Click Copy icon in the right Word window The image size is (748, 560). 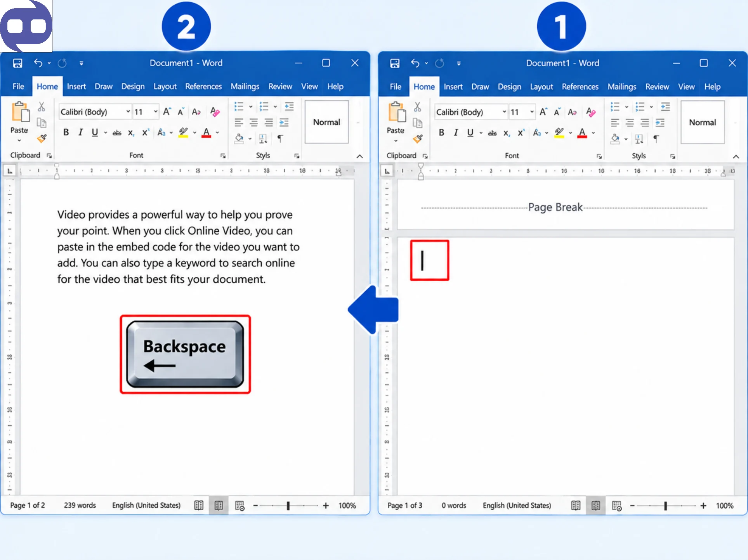[418, 123]
